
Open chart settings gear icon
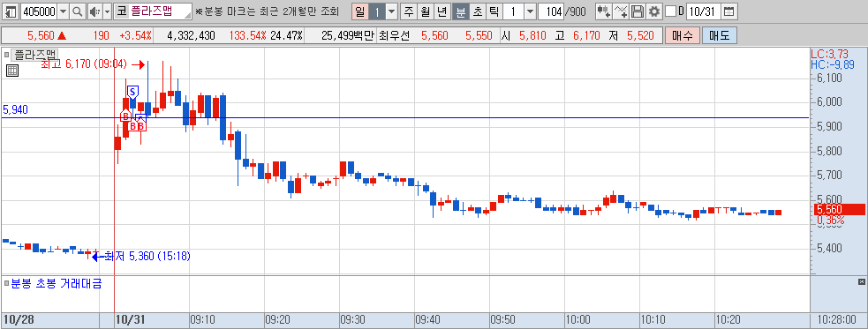click(654, 11)
